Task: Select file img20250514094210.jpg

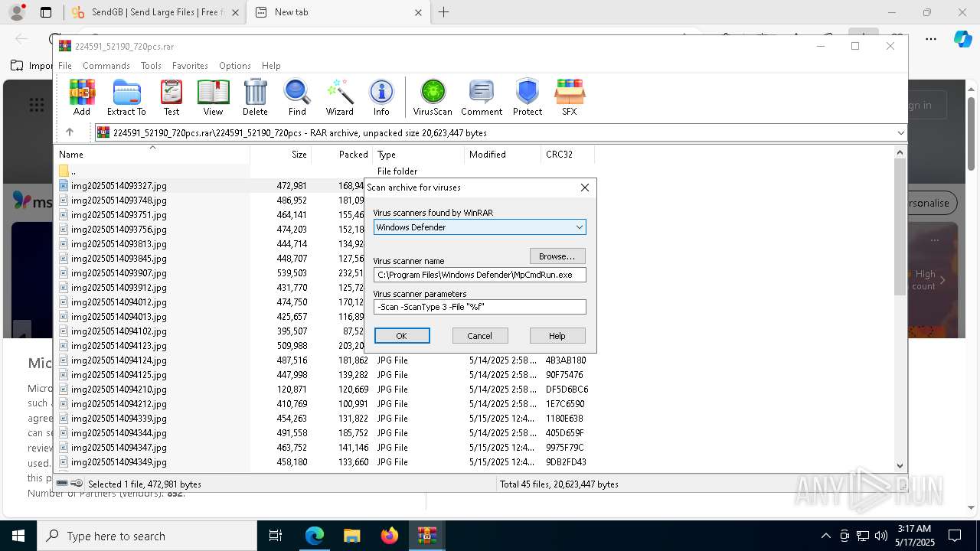Action: click(119, 390)
